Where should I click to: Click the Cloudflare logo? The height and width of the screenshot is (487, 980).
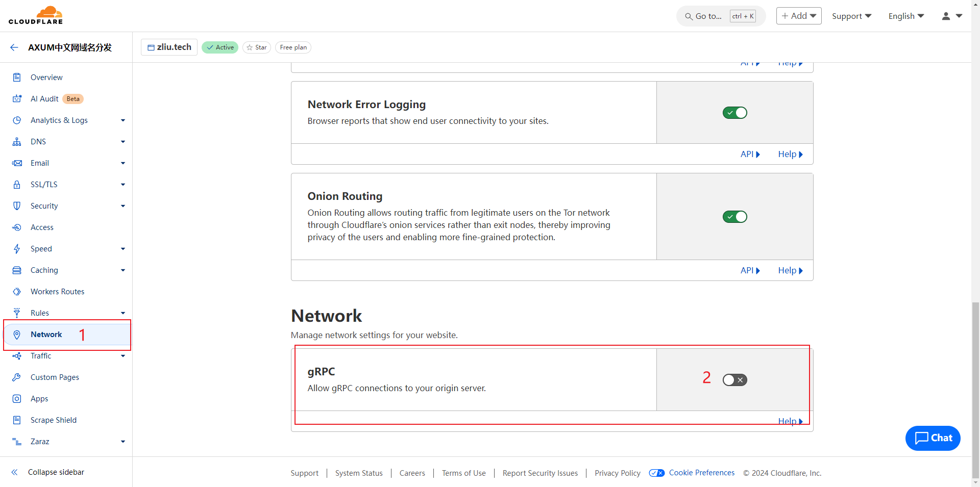36,15
